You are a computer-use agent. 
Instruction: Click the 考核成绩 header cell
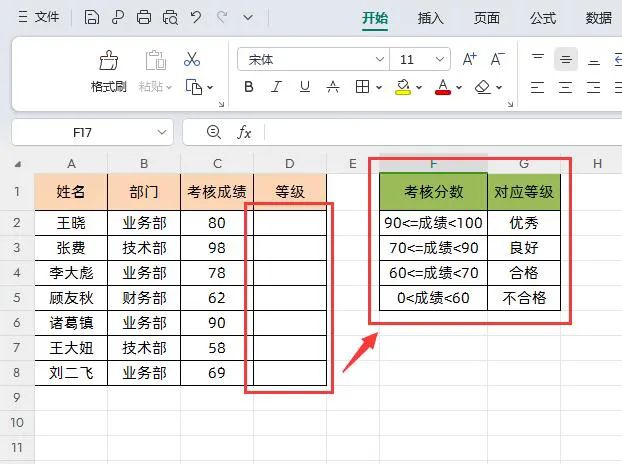217,192
